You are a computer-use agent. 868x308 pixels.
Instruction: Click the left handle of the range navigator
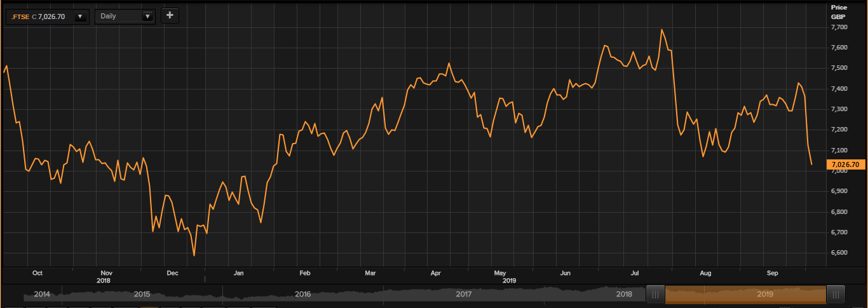[x=655, y=294]
